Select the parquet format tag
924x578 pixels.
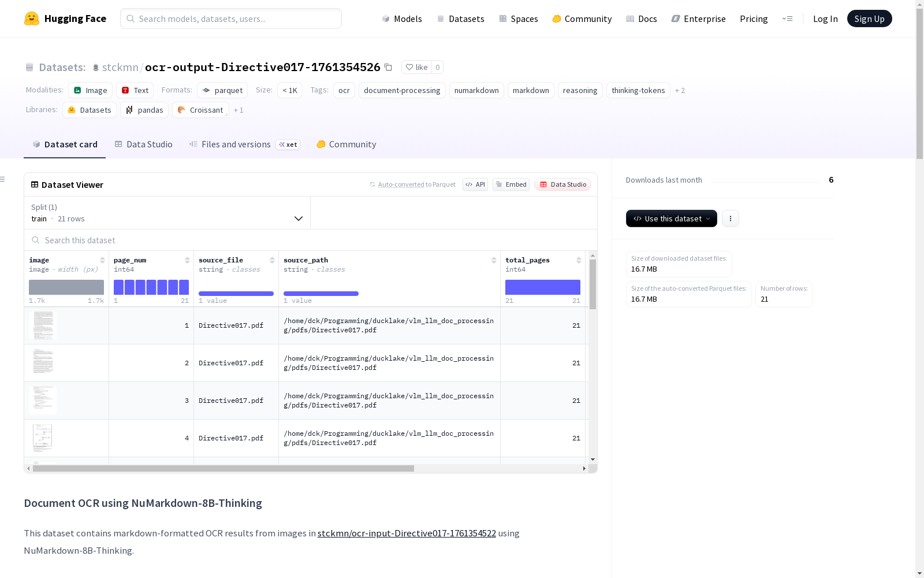pyautogui.click(x=222, y=90)
